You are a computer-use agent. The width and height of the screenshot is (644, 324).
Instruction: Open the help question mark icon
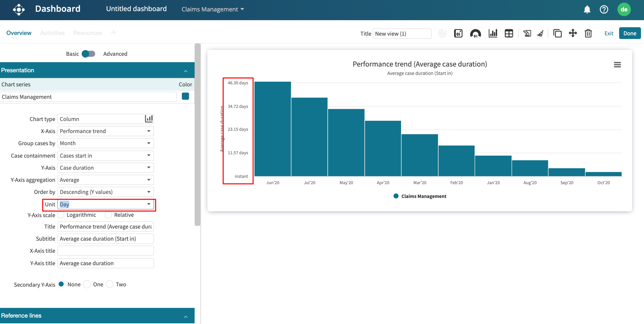point(604,9)
